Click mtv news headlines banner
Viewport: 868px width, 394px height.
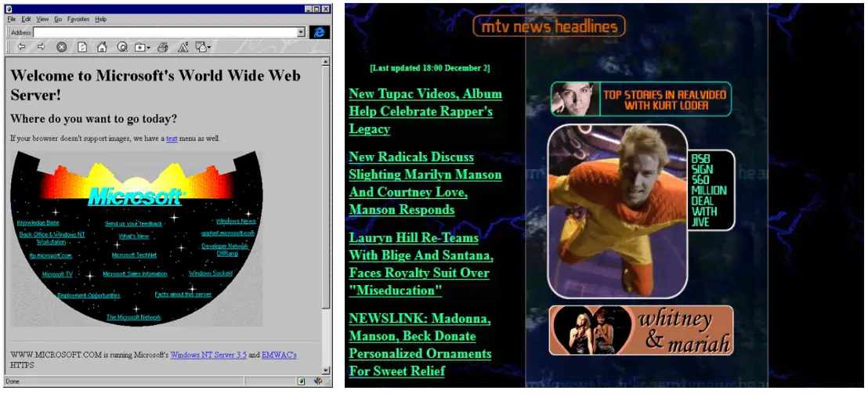[x=548, y=26]
